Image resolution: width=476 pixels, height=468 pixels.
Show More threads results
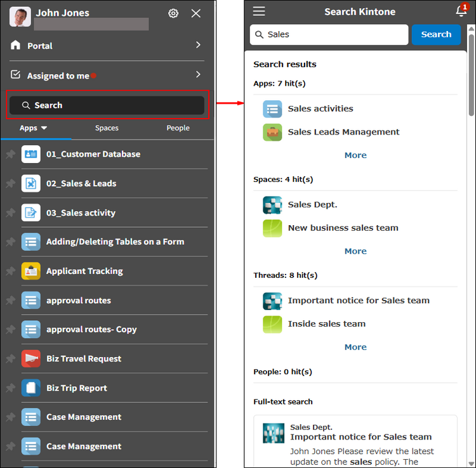point(355,347)
